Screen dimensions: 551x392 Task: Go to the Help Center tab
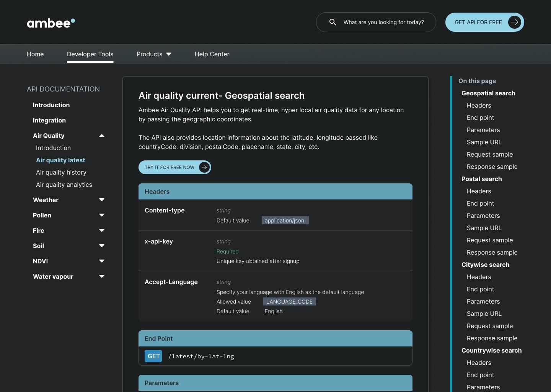point(212,54)
